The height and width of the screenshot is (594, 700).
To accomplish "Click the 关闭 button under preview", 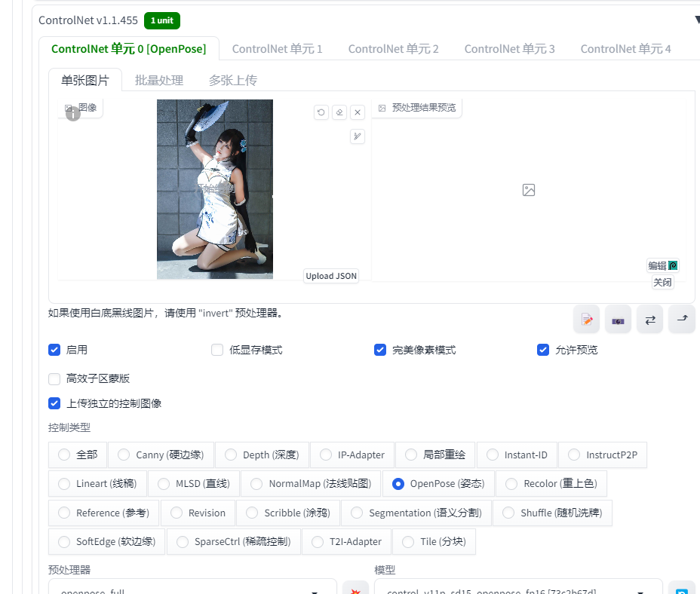I will coord(662,283).
